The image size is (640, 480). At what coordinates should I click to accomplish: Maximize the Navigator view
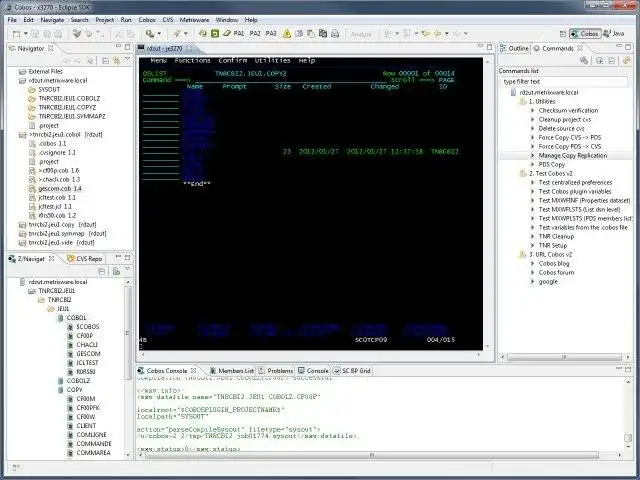pos(128,47)
